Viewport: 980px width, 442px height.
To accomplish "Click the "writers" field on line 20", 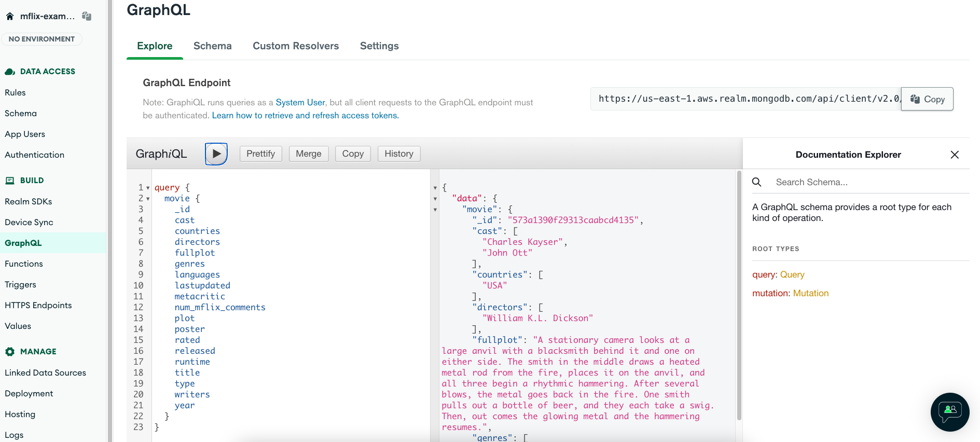I will point(192,394).
